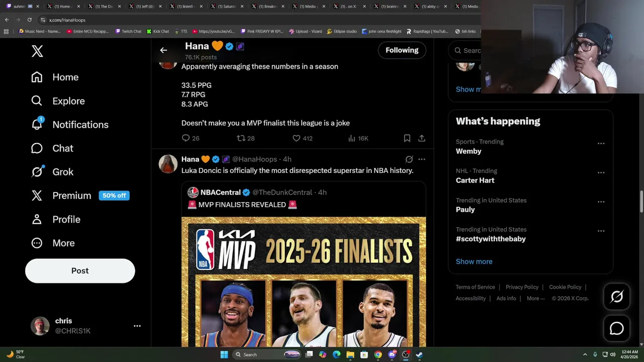Open the Terms of Service link
644x362 pixels.
[475, 287]
